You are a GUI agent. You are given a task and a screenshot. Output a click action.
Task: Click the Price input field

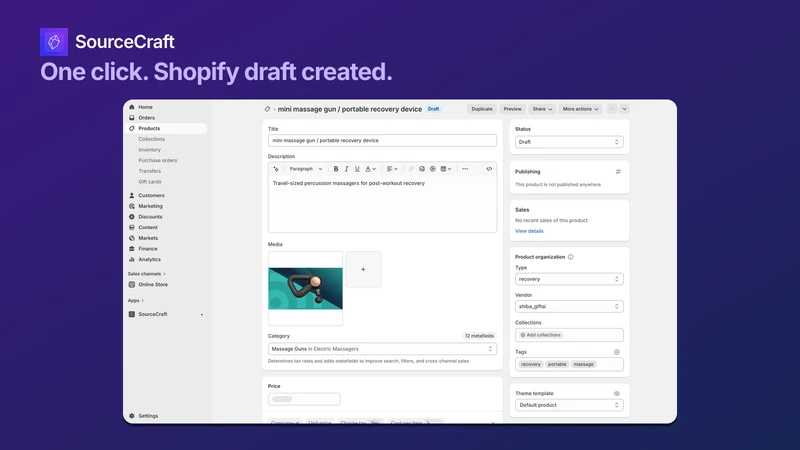(x=304, y=399)
